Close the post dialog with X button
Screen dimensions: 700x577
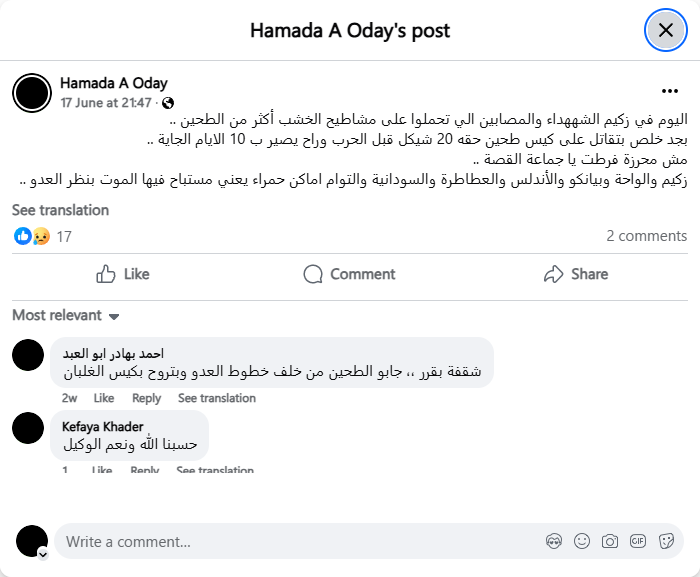[665, 30]
